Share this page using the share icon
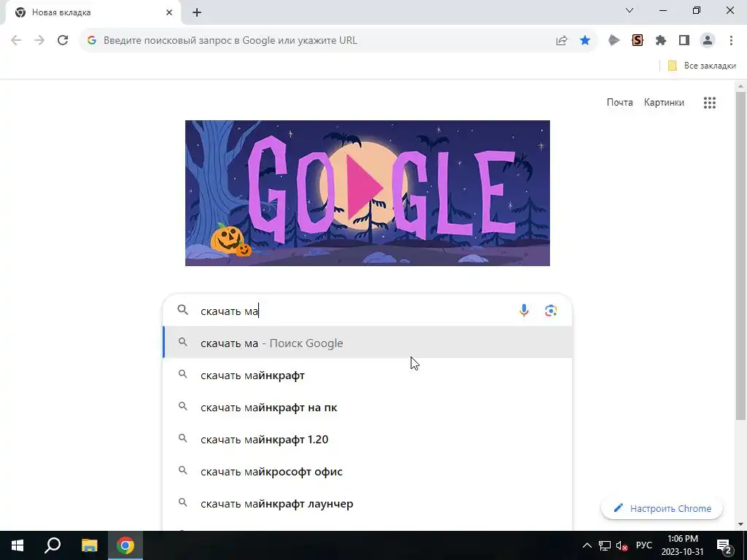747x560 pixels. [x=562, y=41]
